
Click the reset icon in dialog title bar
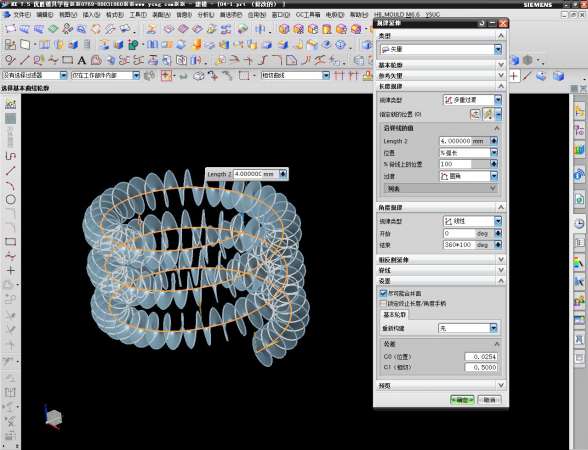click(482, 24)
